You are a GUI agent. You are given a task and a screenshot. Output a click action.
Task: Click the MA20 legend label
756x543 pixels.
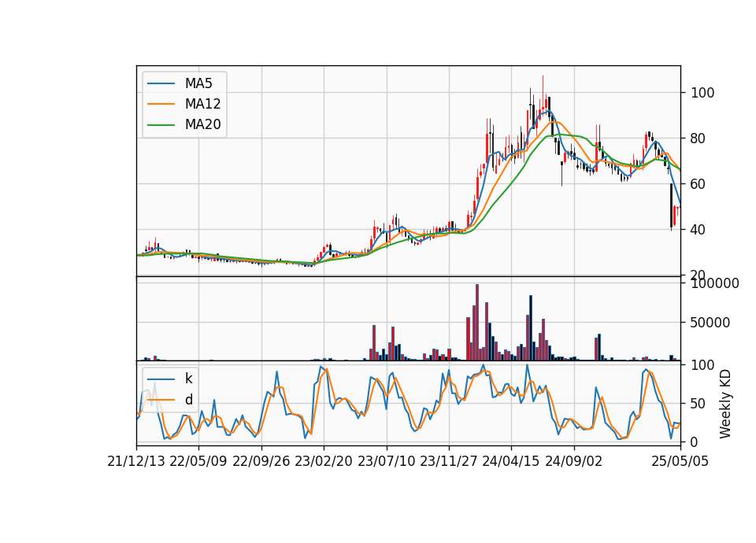(202, 125)
